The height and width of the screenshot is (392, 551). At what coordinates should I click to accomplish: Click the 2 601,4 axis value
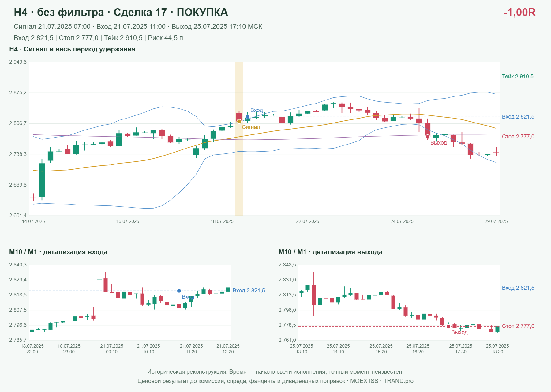click(x=18, y=215)
